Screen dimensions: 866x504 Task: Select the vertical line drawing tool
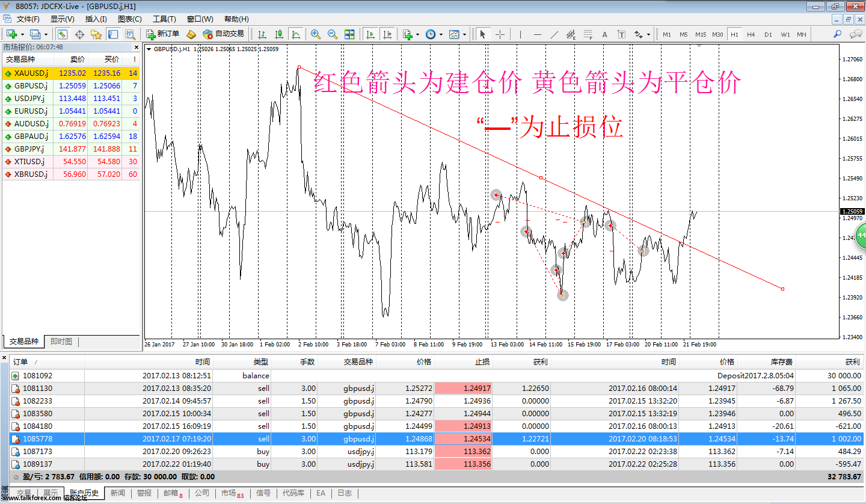(x=521, y=34)
